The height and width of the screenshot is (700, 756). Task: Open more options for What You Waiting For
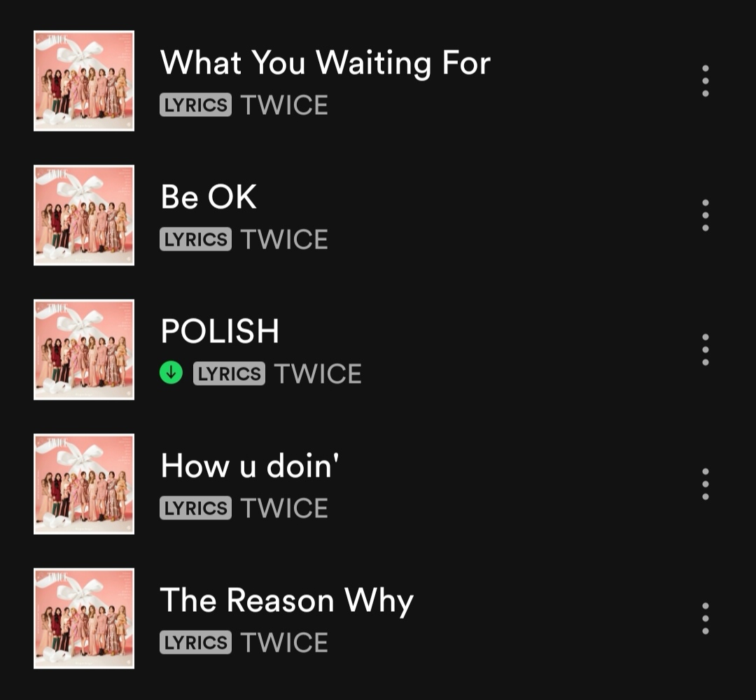(705, 81)
